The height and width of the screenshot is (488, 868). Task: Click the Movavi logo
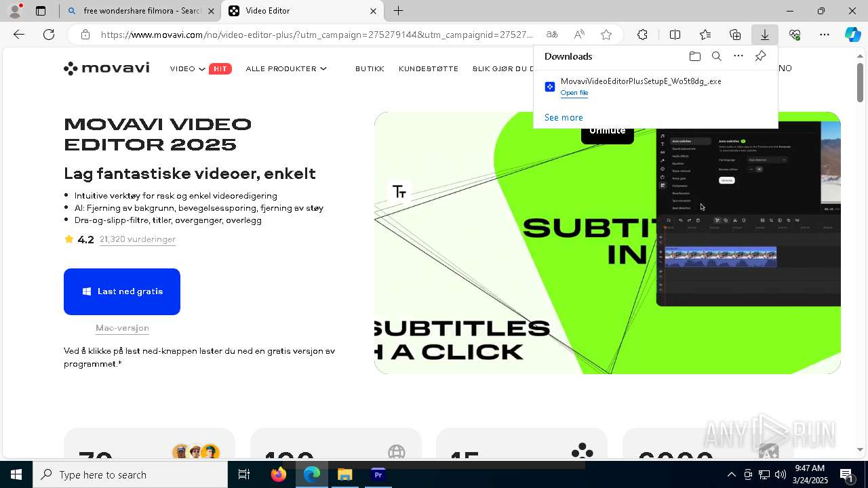pyautogui.click(x=106, y=68)
